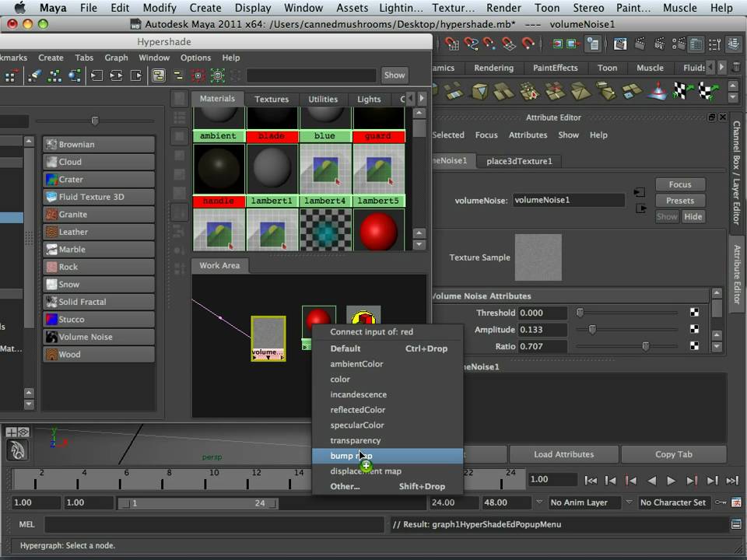Open the Apple menu
747x560 pixels.
(x=20, y=8)
